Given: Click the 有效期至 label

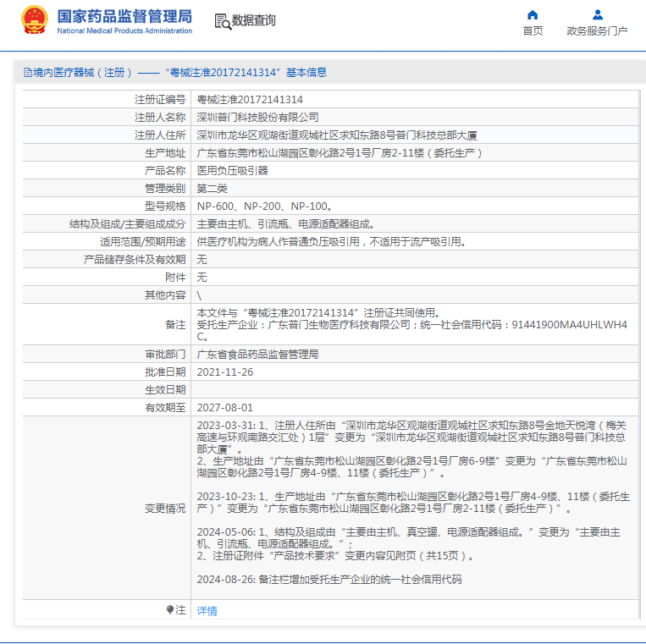Looking at the screenshot, I should coord(165,408).
